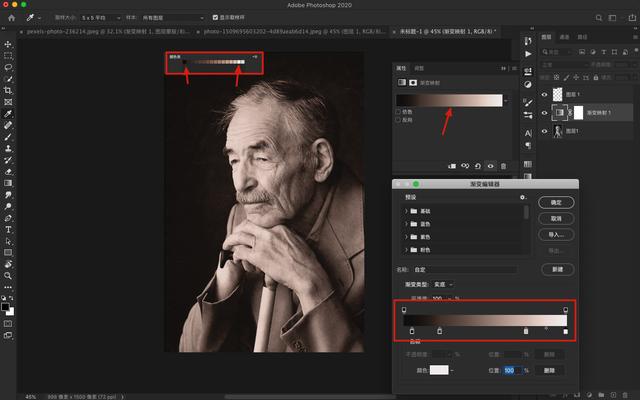Screen dimensions: 640x400
Task: Hide the Gradient Map 1 layer
Action: tap(544, 113)
